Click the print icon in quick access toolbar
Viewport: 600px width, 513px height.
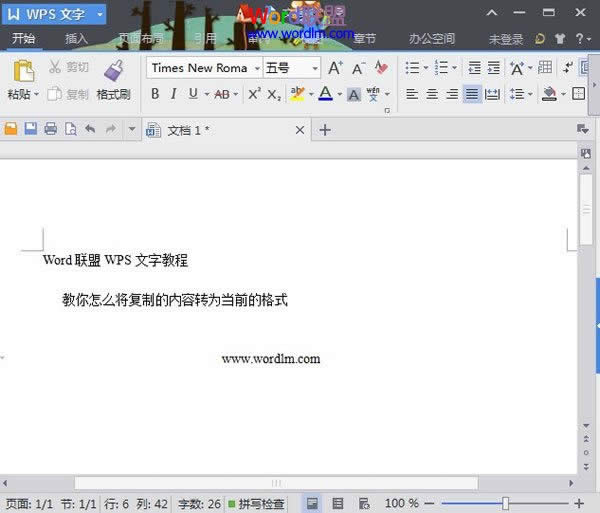point(50,130)
